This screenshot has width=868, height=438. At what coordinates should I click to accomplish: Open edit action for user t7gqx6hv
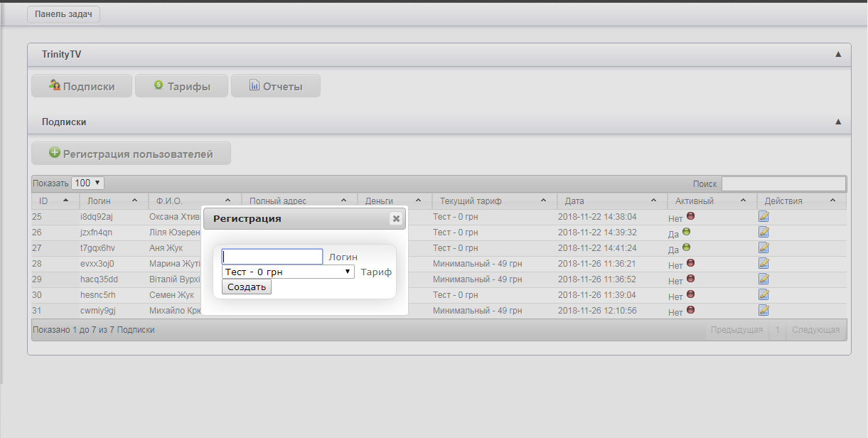764,247
